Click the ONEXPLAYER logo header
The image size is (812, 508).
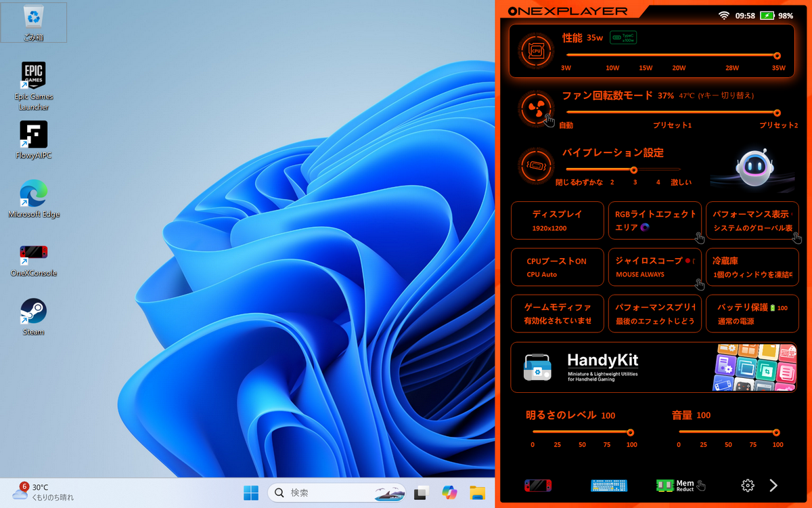(568, 11)
